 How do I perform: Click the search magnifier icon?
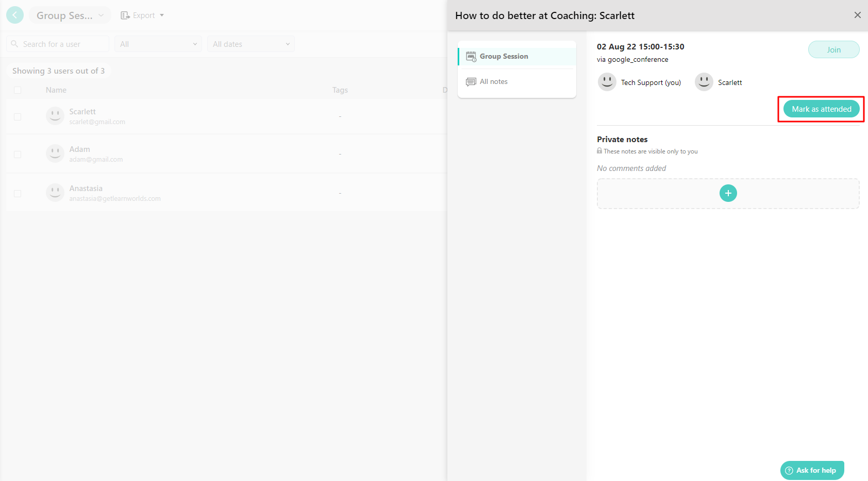tap(14, 44)
